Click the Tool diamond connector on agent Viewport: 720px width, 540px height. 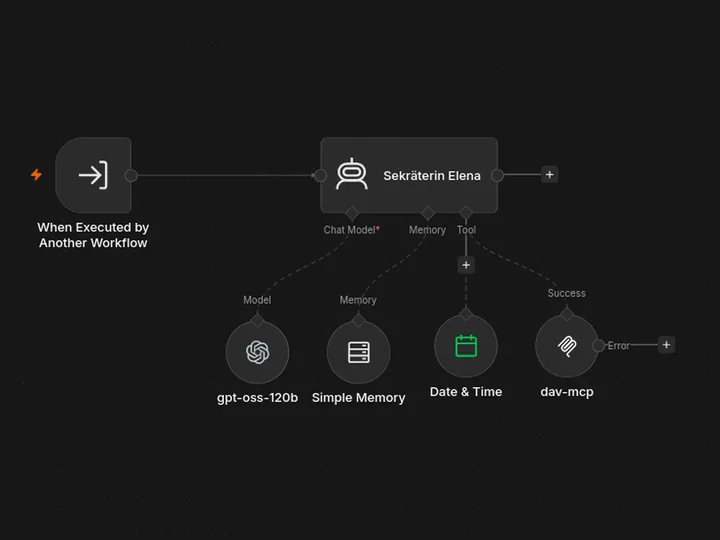(x=466, y=213)
